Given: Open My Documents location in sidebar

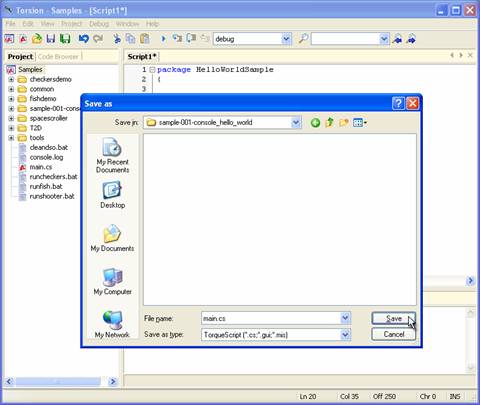Looking at the screenshot, I should point(112,238).
